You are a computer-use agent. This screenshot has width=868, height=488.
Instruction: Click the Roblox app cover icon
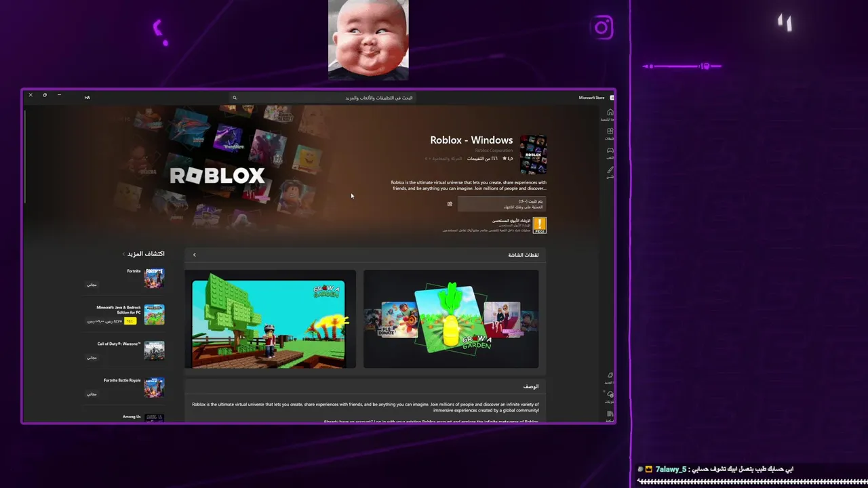pos(533,155)
